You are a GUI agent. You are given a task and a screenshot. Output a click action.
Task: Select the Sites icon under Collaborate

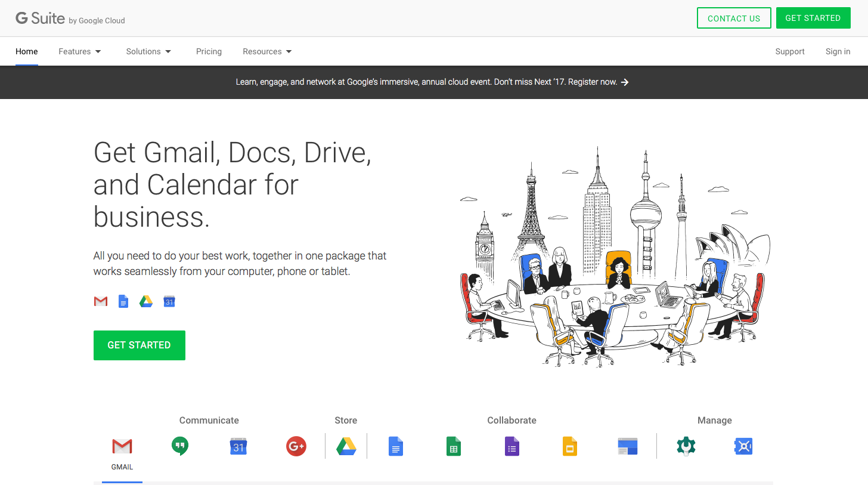(x=628, y=446)
